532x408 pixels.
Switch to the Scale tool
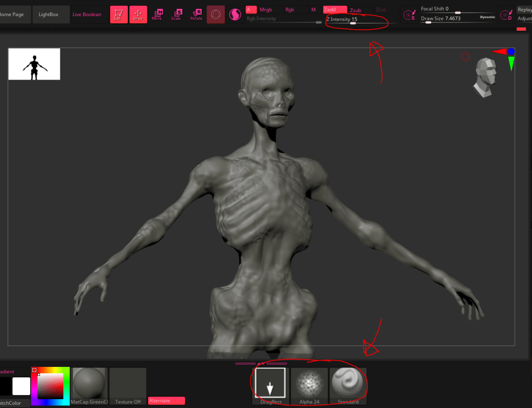pyautogui.click(x=177, y=15)
